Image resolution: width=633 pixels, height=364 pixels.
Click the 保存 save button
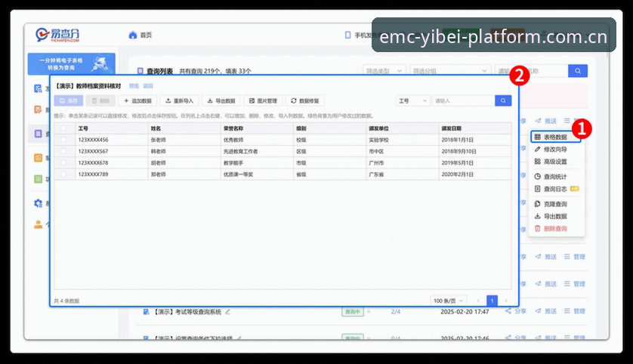(x=69, y=100)
